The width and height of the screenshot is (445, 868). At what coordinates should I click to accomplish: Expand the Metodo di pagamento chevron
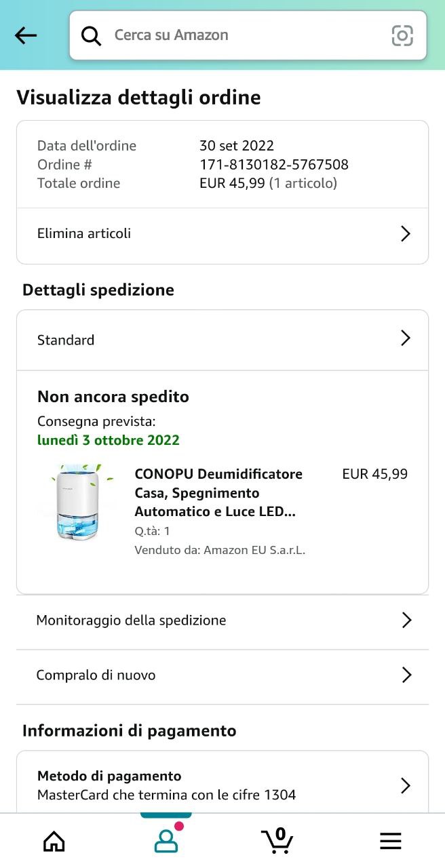406,785
